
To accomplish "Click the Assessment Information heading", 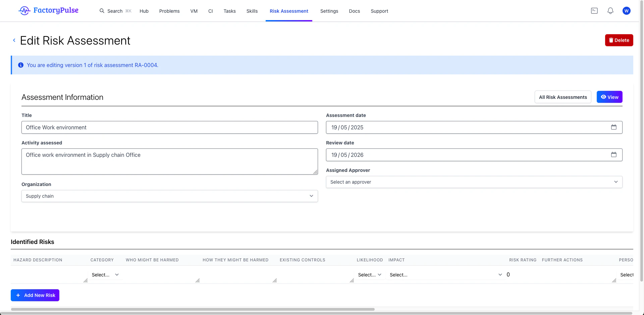I will [62, 97].
